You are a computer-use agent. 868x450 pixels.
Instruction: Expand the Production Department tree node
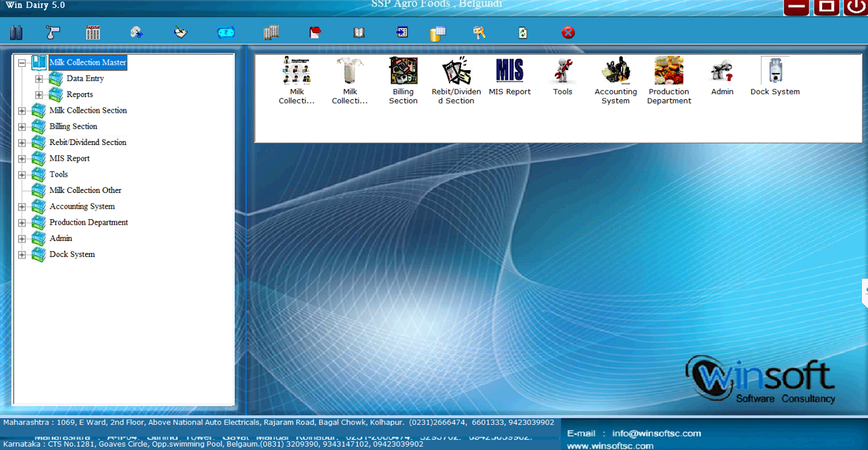click(x=22, y=223)
